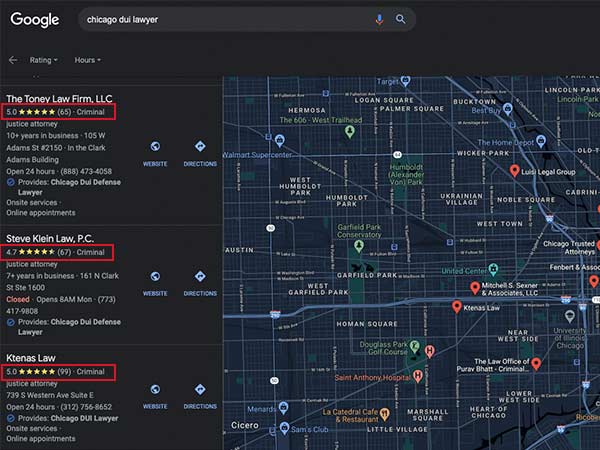Click the Closed status text for Steve Klein Law
The image size is (600, 450).
tap(18, 299)
